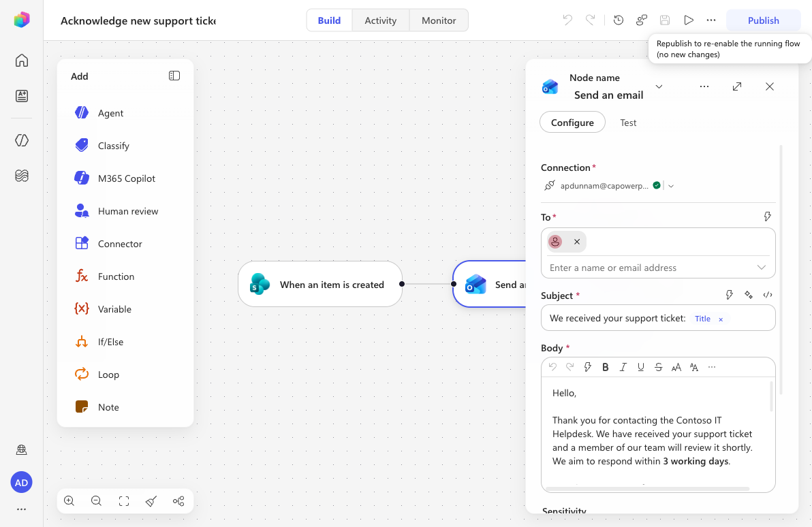812x527 pixels.
Task: Add an If/Else node
Action: [125, 342]
